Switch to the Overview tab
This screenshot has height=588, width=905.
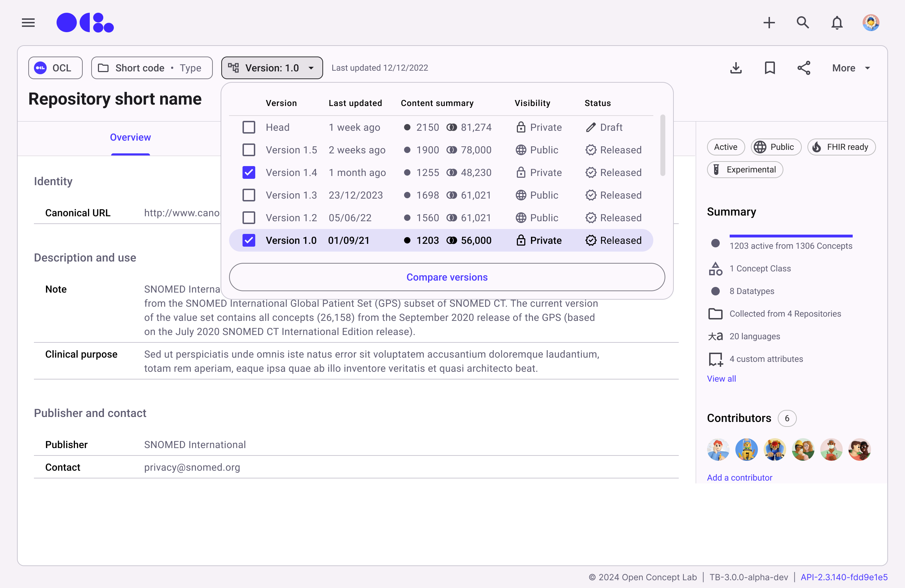pos(130,137)
